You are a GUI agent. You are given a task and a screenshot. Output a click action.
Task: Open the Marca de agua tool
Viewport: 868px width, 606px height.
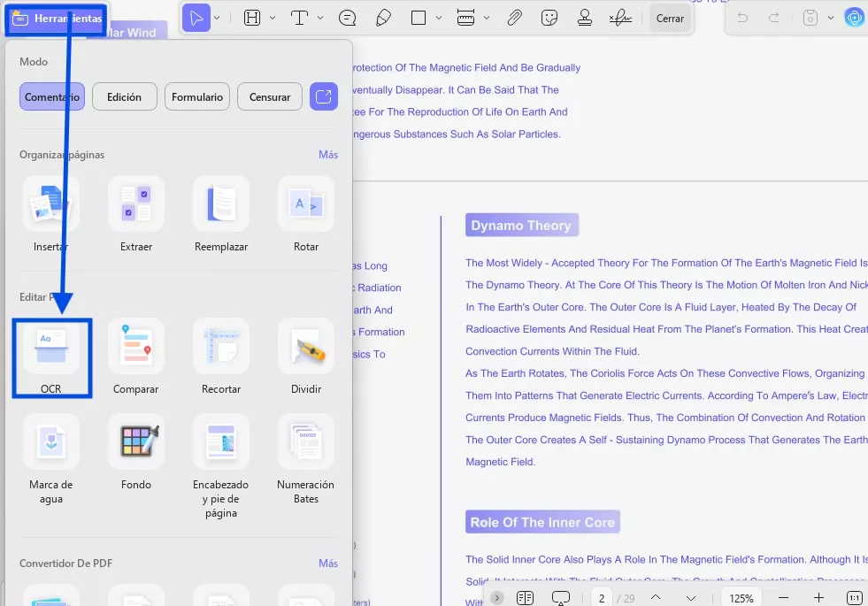click(x=51, y=441)
